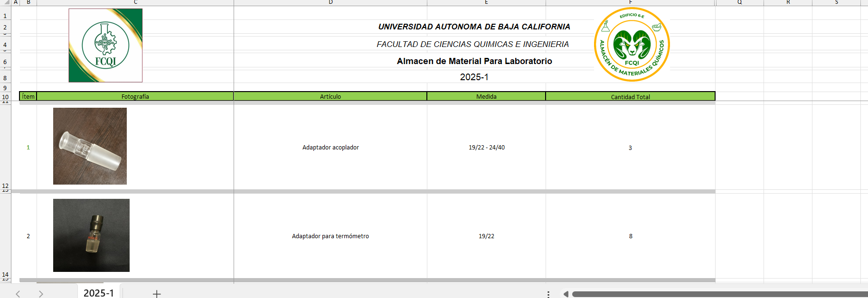The height and width of the screenshot is (298, 868).
Task: Click the Select All corner triangle
Action: [x=6, y=2]
